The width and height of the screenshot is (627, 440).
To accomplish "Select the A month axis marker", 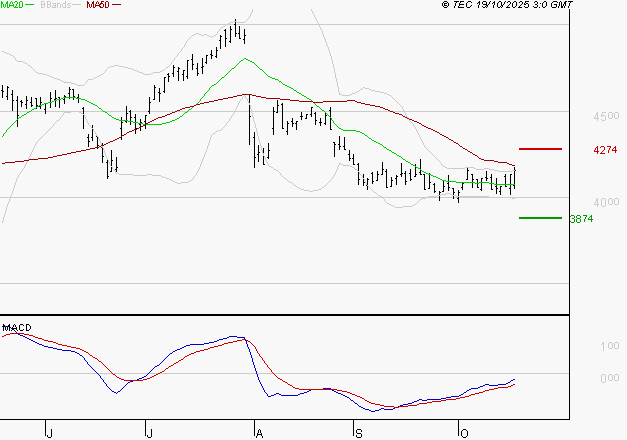I will (x=258, y=432).
